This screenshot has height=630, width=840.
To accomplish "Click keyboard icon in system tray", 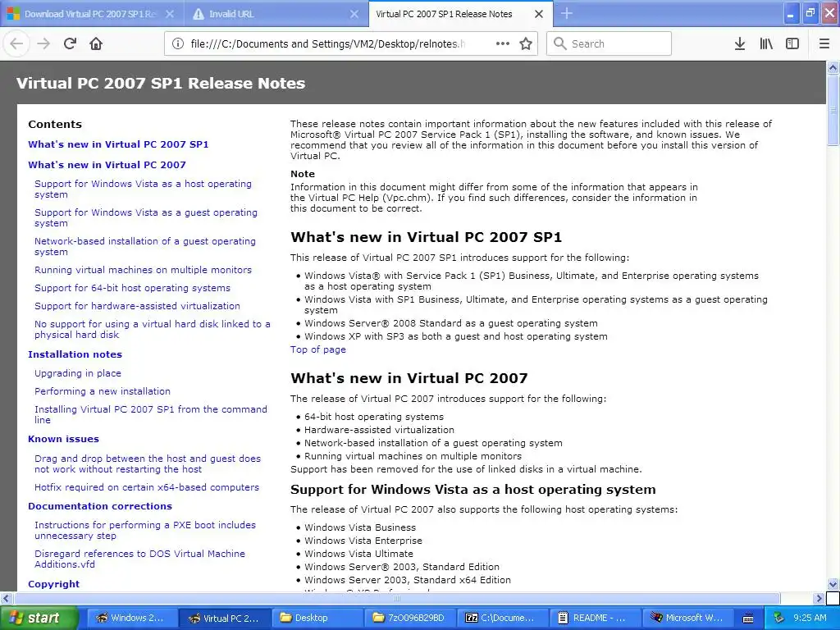I will pyautogui.click(x=748, y=619).
